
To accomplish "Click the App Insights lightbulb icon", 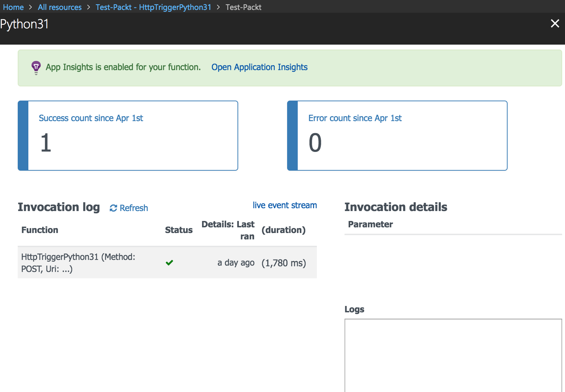I will pyautogui.click(x=36, y=67).
